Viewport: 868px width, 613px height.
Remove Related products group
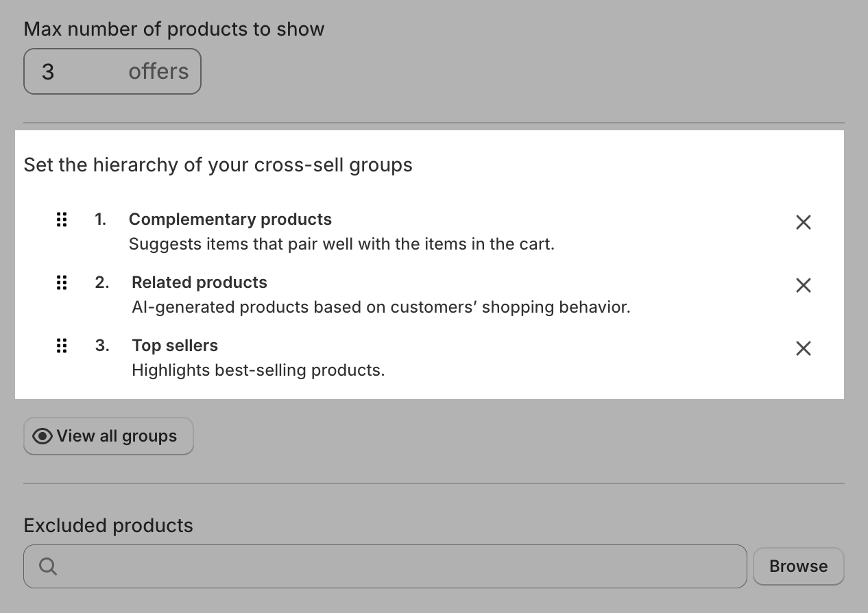tap(803, 285)
